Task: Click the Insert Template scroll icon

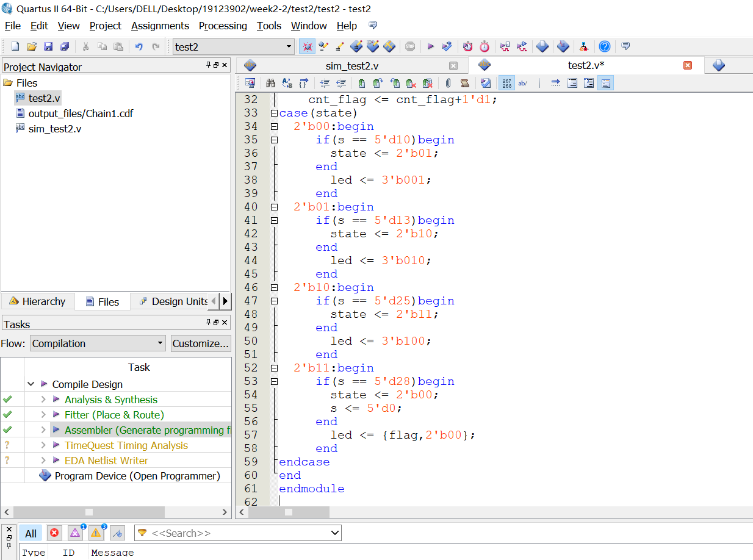Action: pyautogui.click(x=465, y=83)
